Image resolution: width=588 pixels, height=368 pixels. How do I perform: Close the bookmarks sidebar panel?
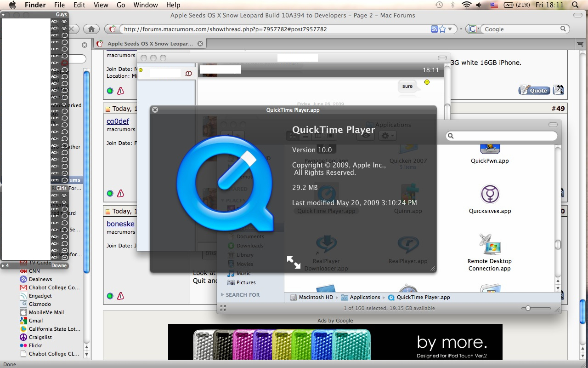(x=85, y=45)
